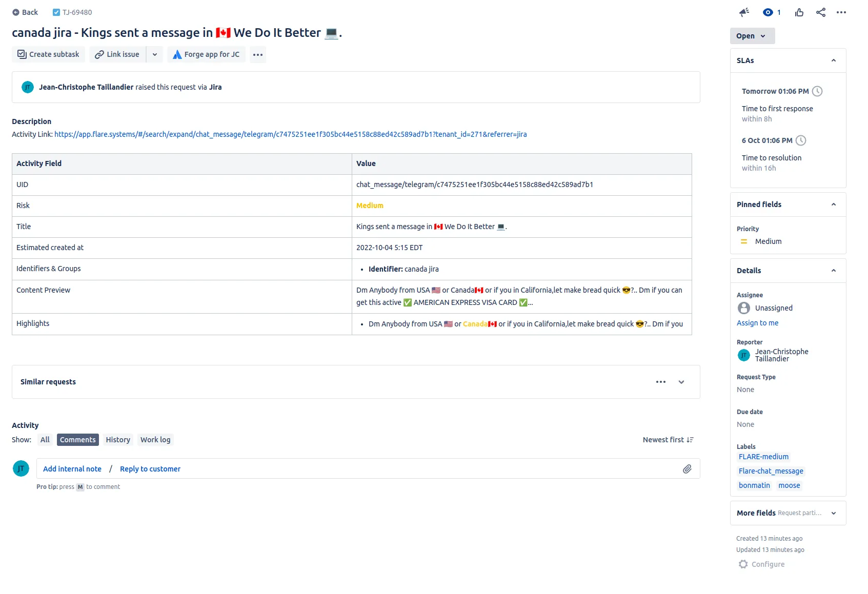868x594 pixels.
Task: Open the bonmatin label
Action: (x=754, y=485)
